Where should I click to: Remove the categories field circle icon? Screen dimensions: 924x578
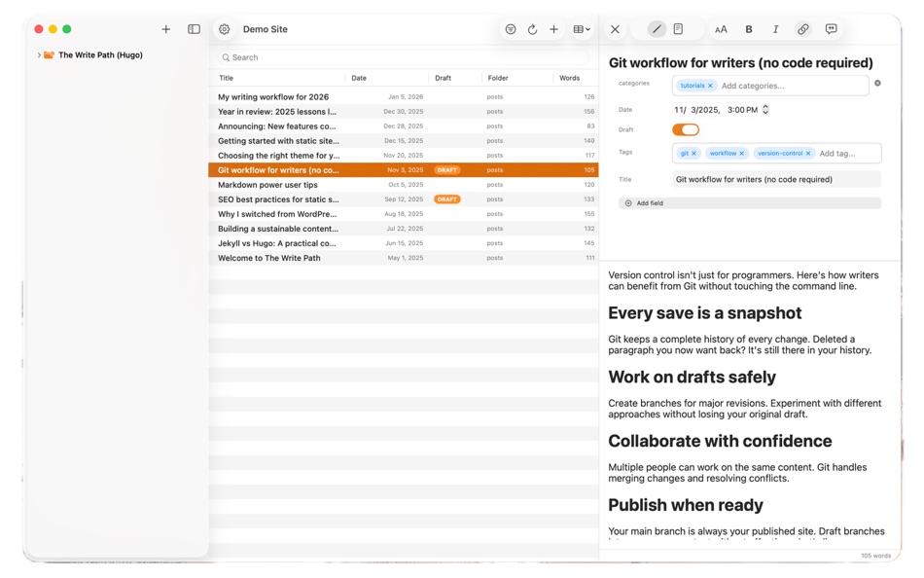pos(877,83)
